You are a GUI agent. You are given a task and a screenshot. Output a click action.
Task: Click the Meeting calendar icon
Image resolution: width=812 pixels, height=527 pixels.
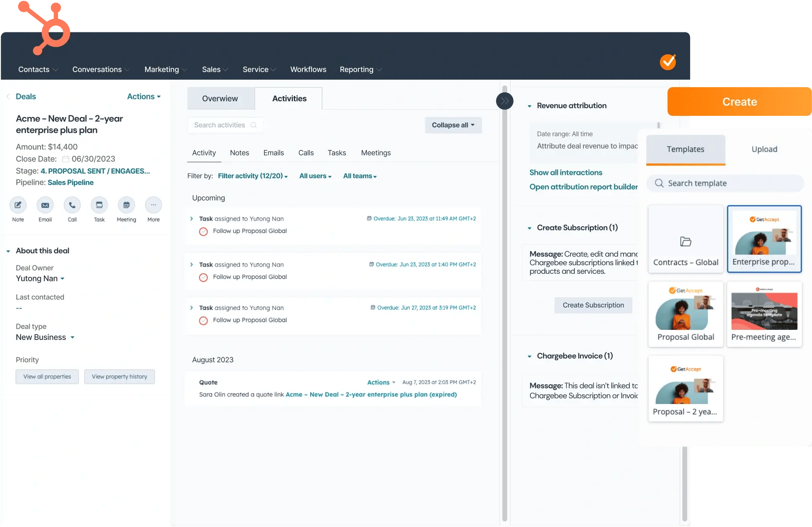click(x=126, y=205)
